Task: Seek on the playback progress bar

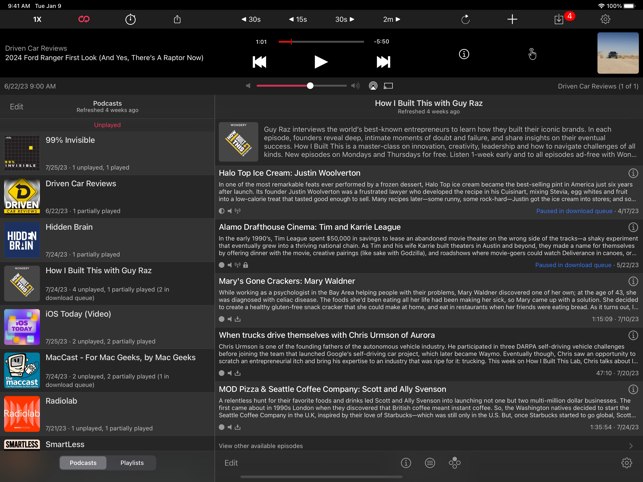Action: [x=321, y=41]
